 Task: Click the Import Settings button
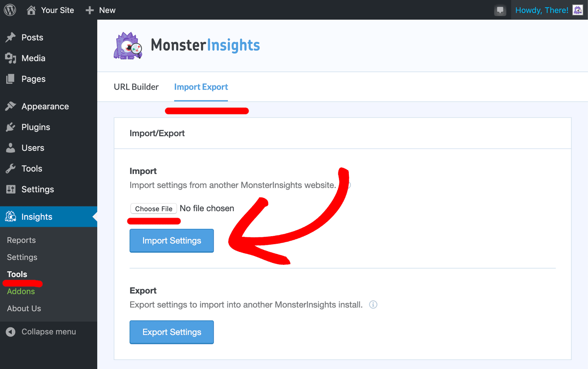pos(171,241)
